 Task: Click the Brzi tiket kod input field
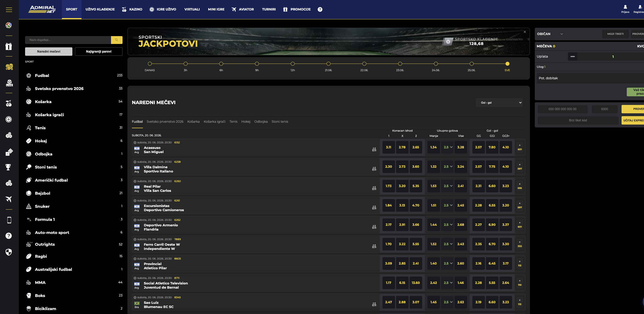pos(578,120)
